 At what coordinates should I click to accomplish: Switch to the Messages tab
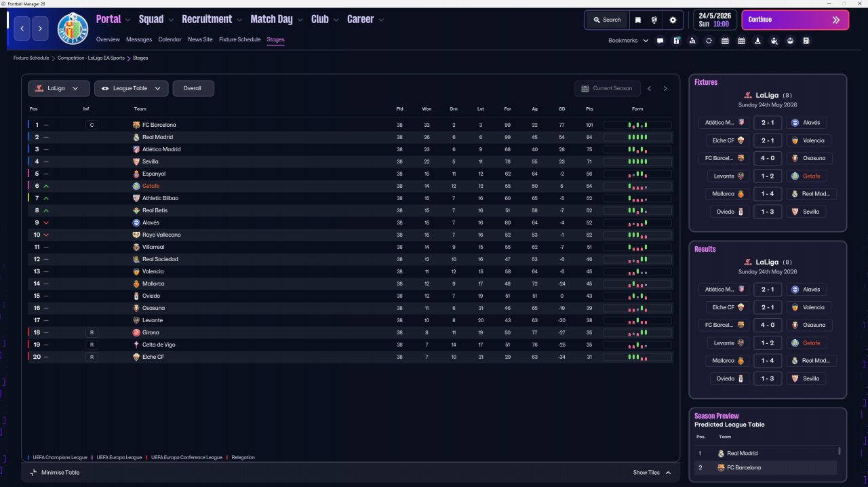click(139, 39)
